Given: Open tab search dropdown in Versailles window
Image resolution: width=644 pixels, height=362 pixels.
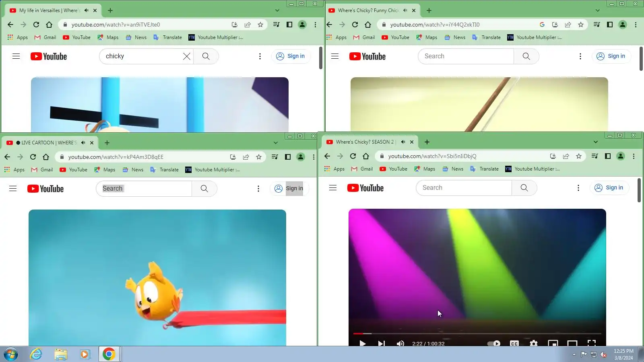Looking at the screenshot, I should (x=277, y=10).
